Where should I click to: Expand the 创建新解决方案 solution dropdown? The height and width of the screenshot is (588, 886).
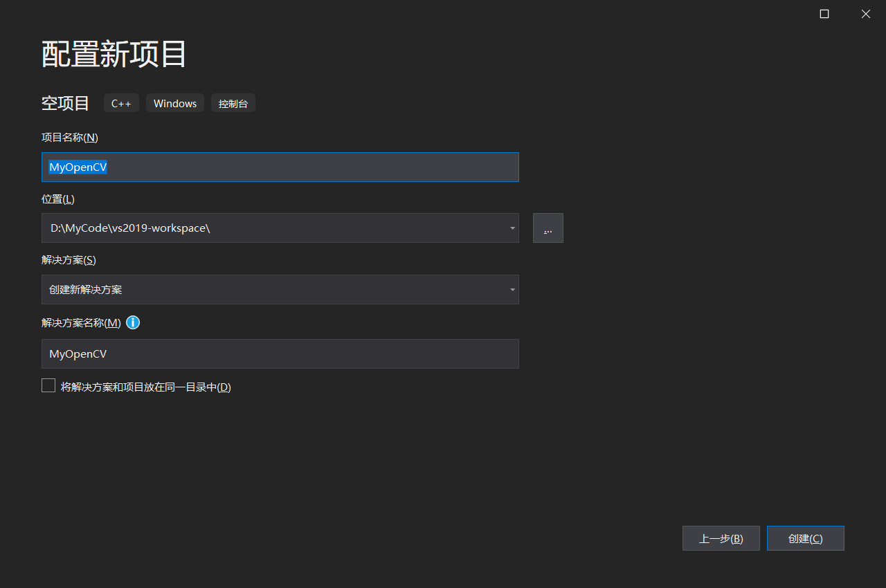click(512, 289)
